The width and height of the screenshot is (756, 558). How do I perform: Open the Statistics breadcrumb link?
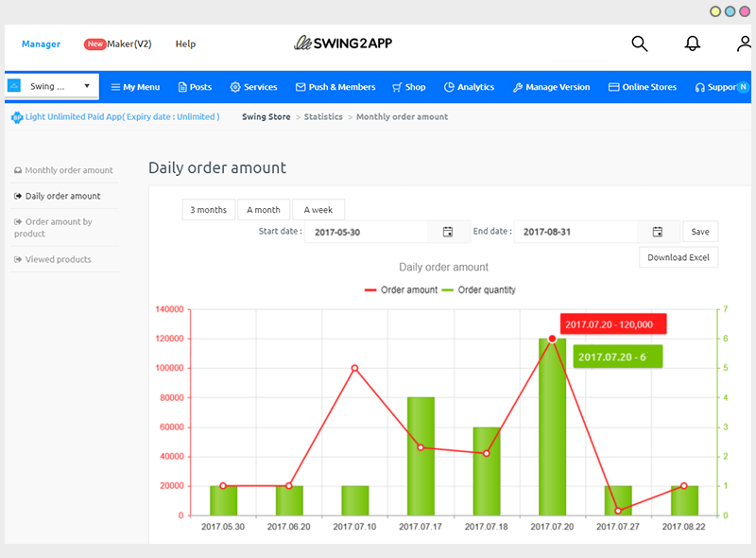pos(323,116)
